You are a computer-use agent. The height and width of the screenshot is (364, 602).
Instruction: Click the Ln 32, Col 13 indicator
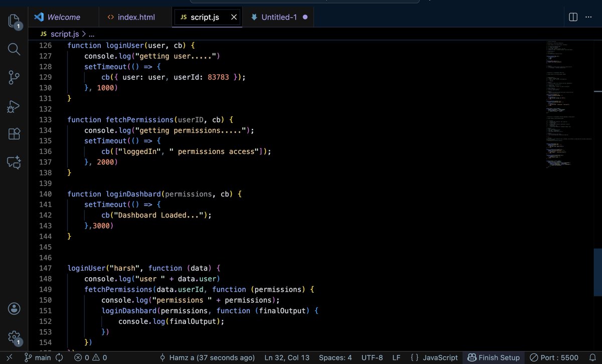pyautogui.click(x=287, y=357)
